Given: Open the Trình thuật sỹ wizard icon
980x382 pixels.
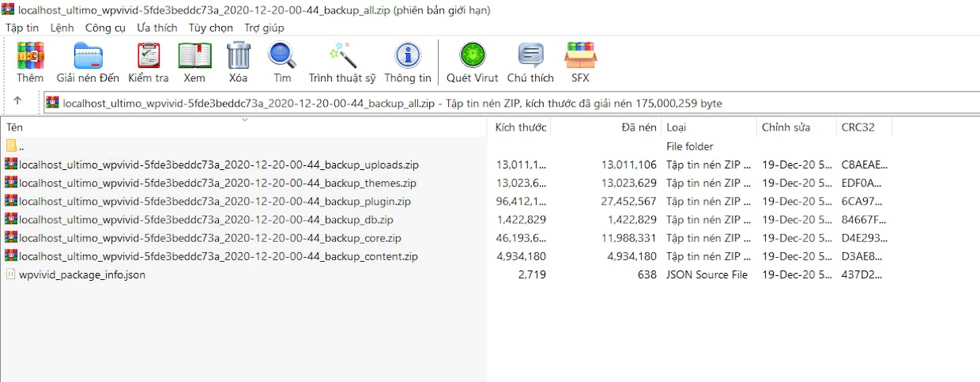Looking at the screenshot, I should [x=342, y=55].
